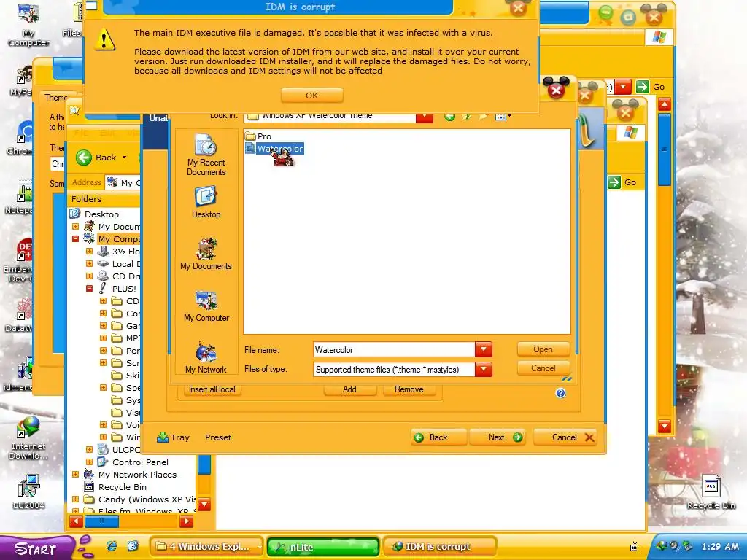Open the Internet Download Manager desktop icon
Image resolution: width=747 pixels, height=560 pixels.
28,437
